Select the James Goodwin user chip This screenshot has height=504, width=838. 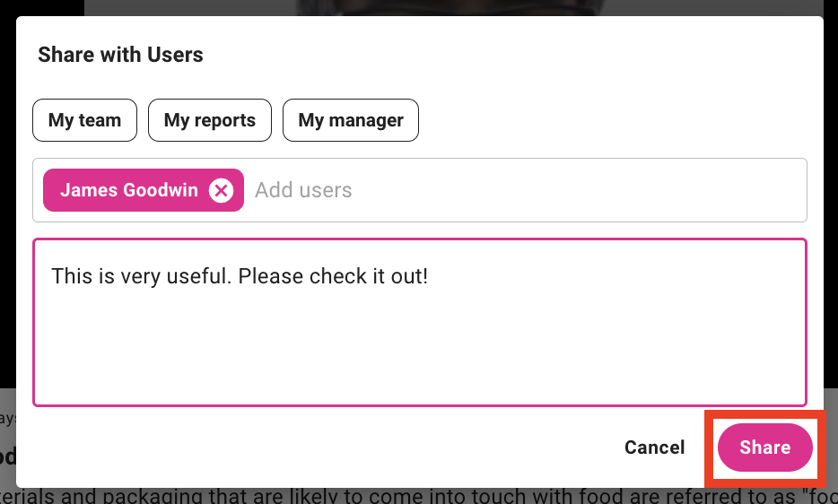tap(128, 190)
